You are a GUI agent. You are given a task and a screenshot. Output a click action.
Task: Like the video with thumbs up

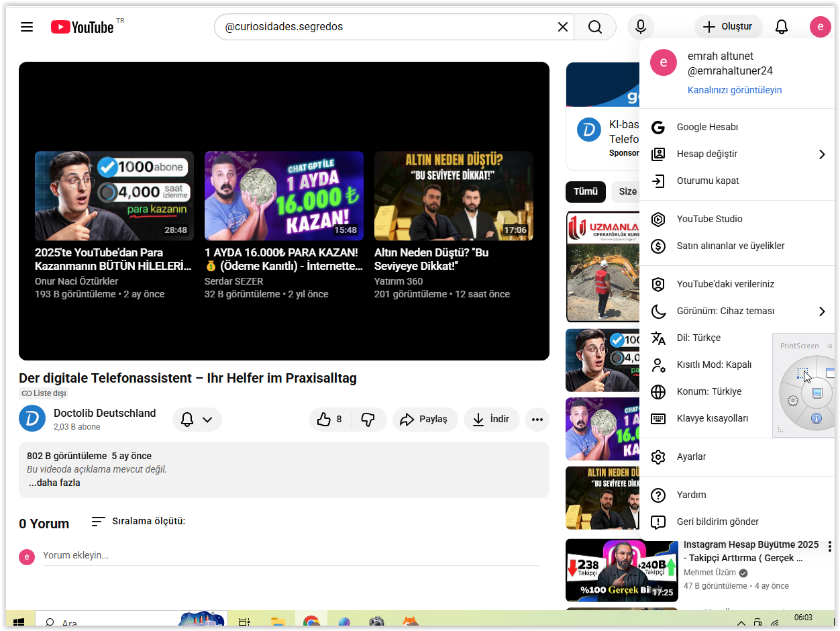[x=329, y=420]
